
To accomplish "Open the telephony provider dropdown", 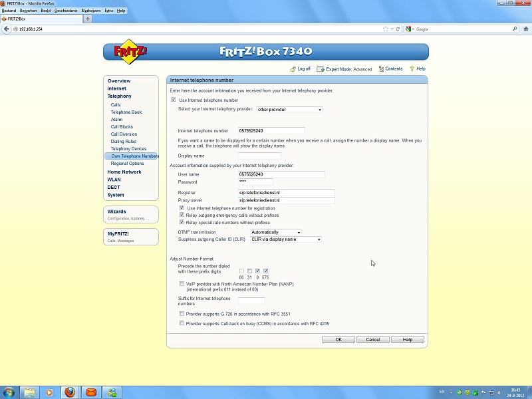I will point(289,110).
